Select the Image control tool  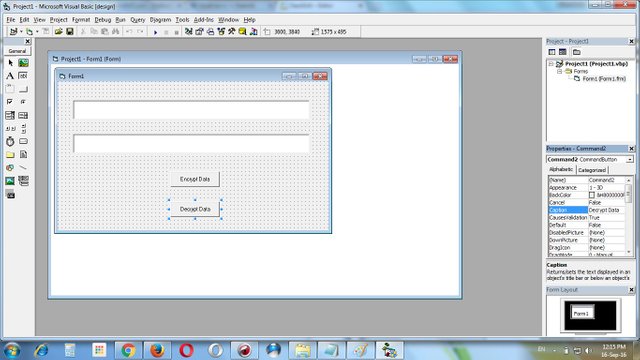click(10, 181)
